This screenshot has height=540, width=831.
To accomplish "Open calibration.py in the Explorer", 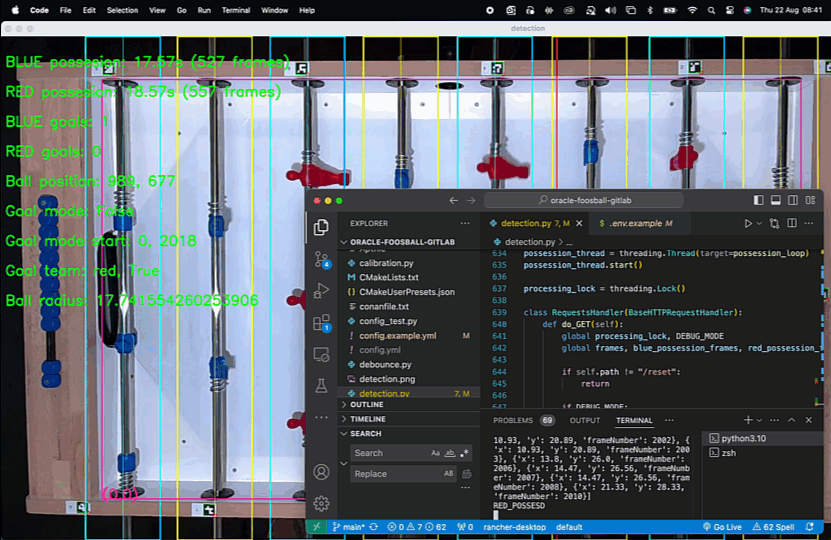I will [386, 263].
